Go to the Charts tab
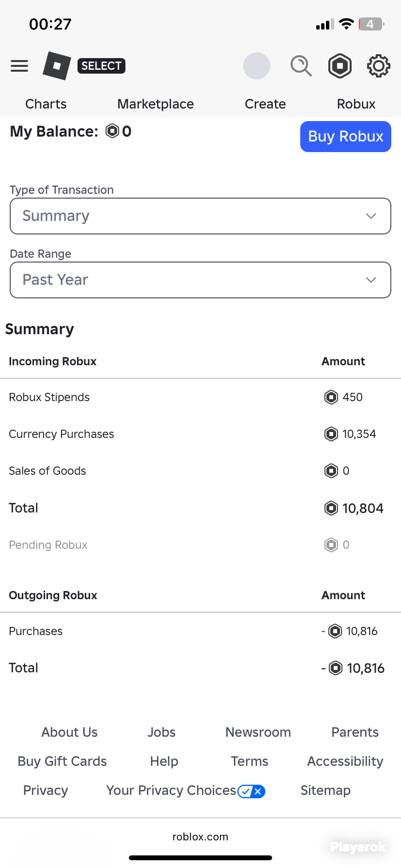The image size is (401, 868). pyautogui.click(x=46, y=104)
